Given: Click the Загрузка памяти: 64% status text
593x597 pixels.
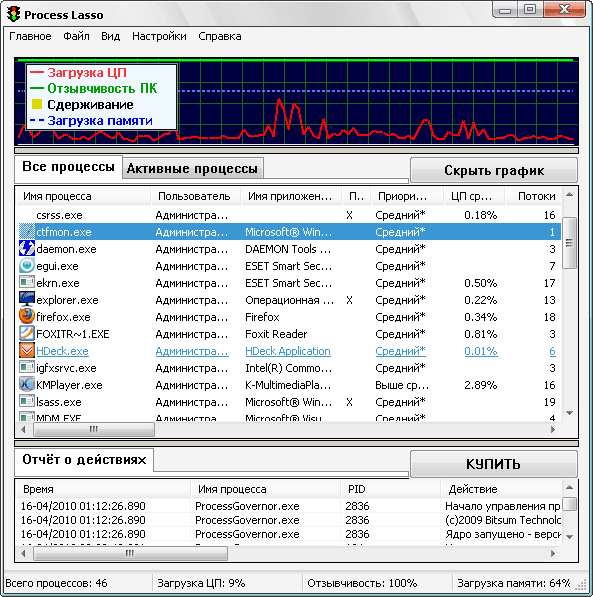Looking at the screenshot, I should point(514,583).
